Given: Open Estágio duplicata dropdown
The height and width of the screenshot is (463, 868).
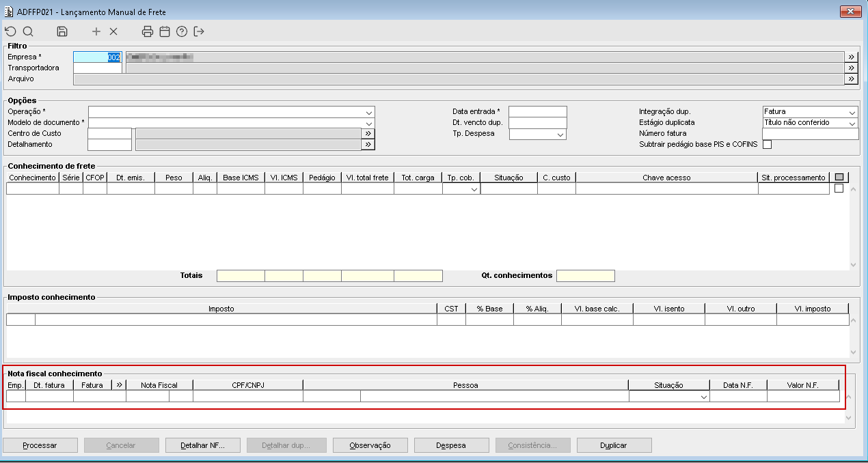Looking at the screenshot, I should tap(852, 123).
